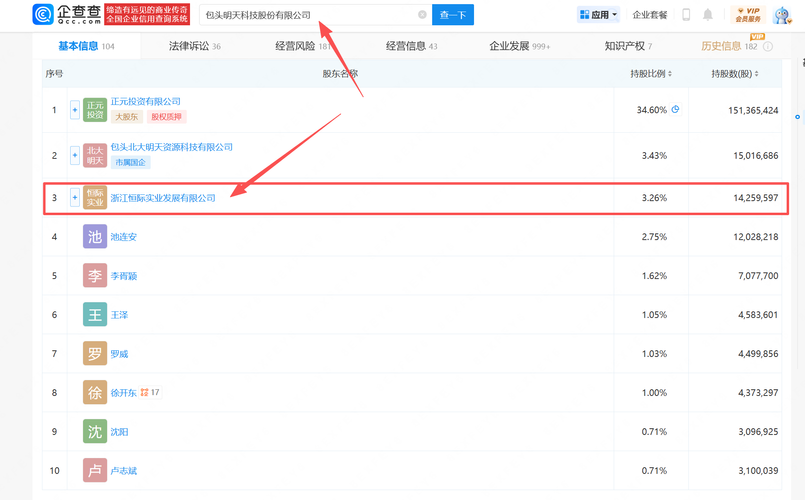Image resolution: width=805 pixels, height=500 pixels.
Task: Switch to 法律诉讼 tab
Action: click(x=195, y=46)
